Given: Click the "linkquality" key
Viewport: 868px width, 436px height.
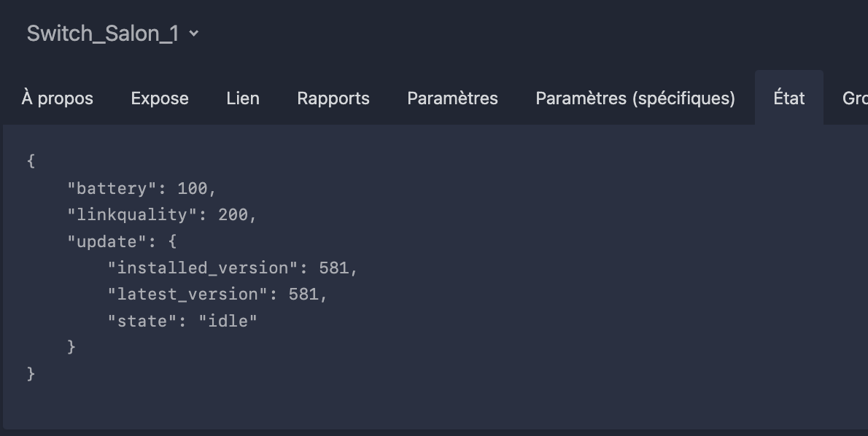Looking at the screenshot, I should [x=132, y=214].
